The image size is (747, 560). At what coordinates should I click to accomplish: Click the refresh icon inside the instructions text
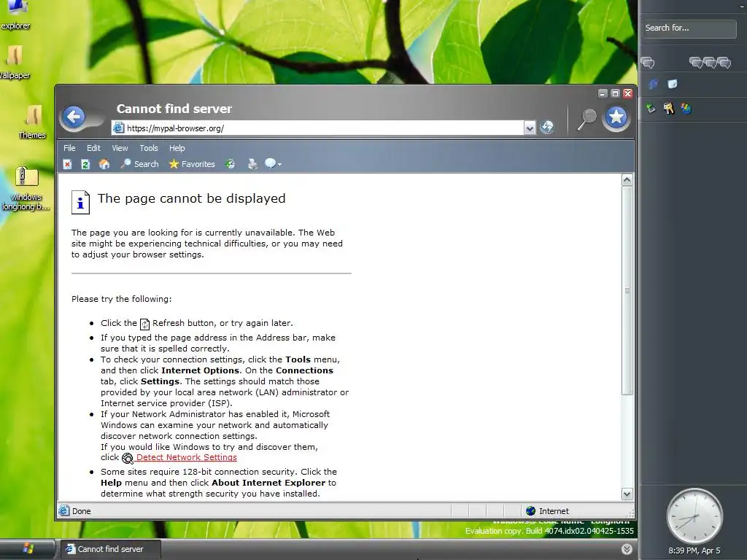click(x=145, y=324)
